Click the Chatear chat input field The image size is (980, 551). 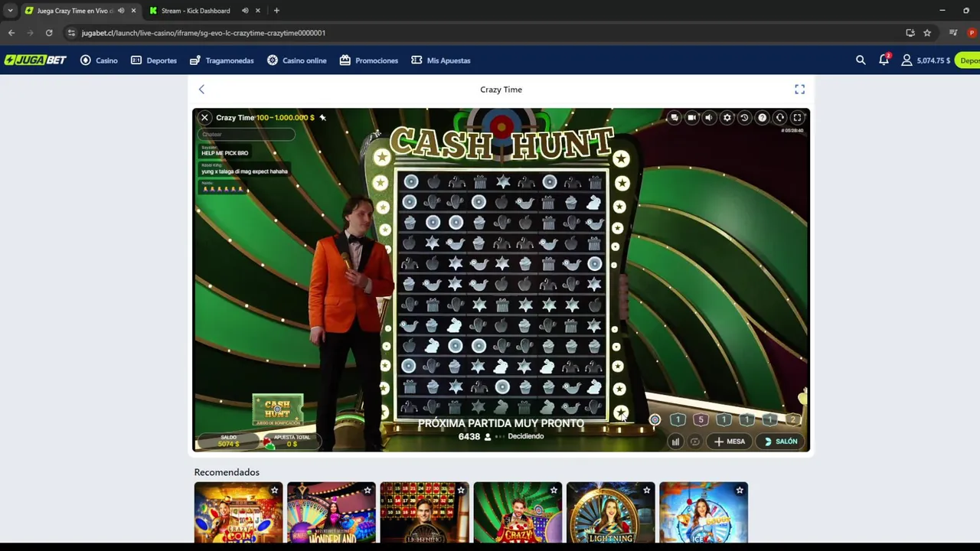[x=246, y=135]
